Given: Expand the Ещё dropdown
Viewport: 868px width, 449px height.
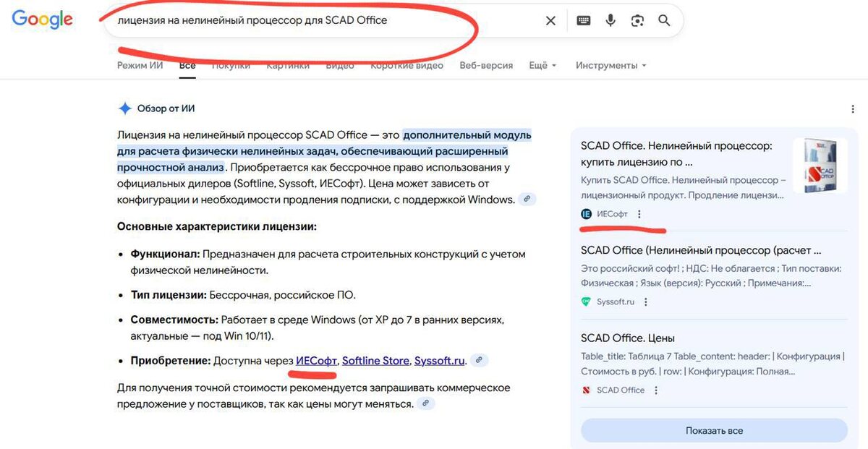Looking at the screenshot, I should coord(543,65).
